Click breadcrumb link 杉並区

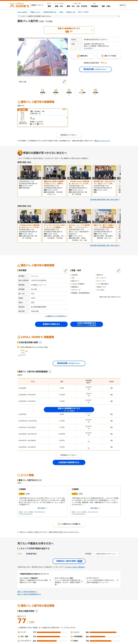pyautogui.click(x=61, y=12)
